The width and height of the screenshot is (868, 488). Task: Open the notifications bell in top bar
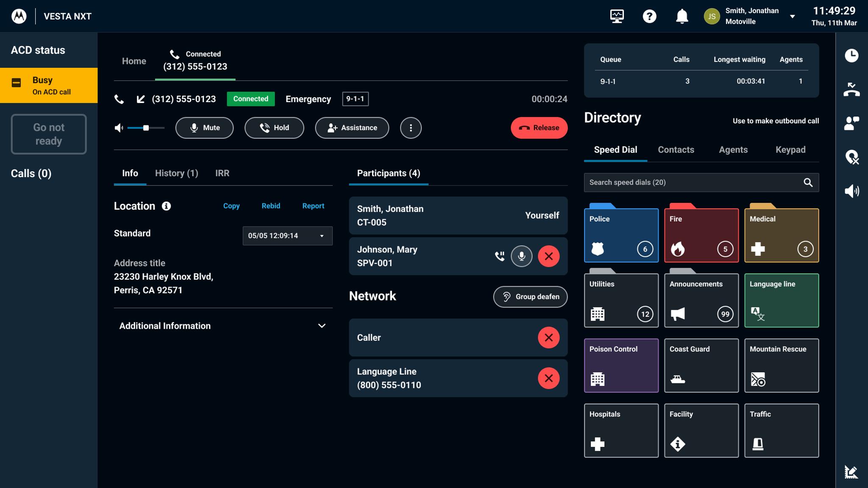[682, 16]
